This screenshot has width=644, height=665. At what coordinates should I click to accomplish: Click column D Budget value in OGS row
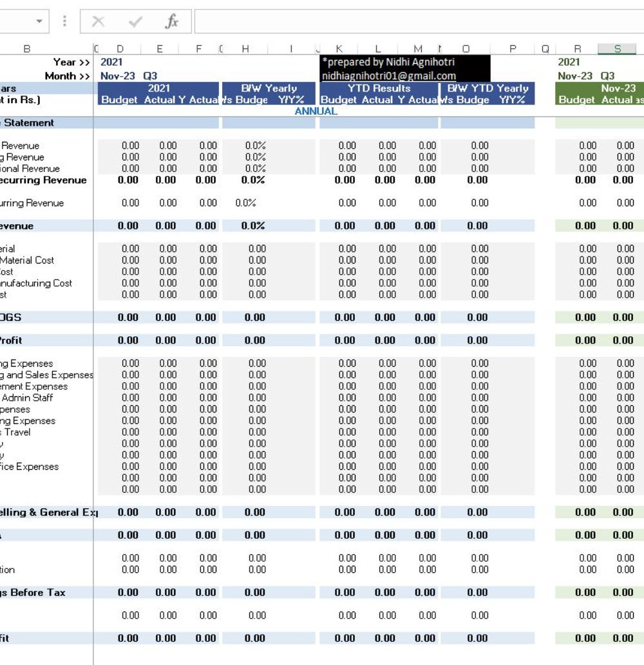point(128,317)
